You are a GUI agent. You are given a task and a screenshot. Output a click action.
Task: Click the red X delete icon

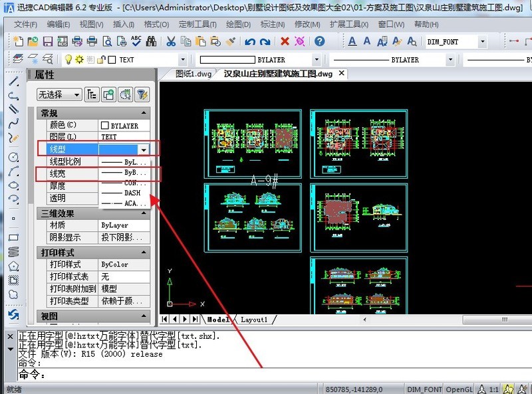(285, 41)
